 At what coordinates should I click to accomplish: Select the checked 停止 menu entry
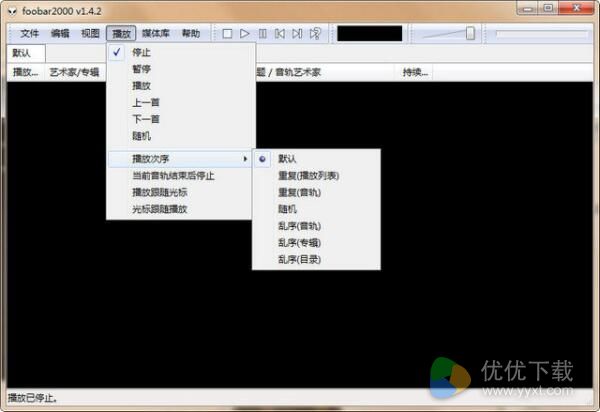(x=181, y=52)
